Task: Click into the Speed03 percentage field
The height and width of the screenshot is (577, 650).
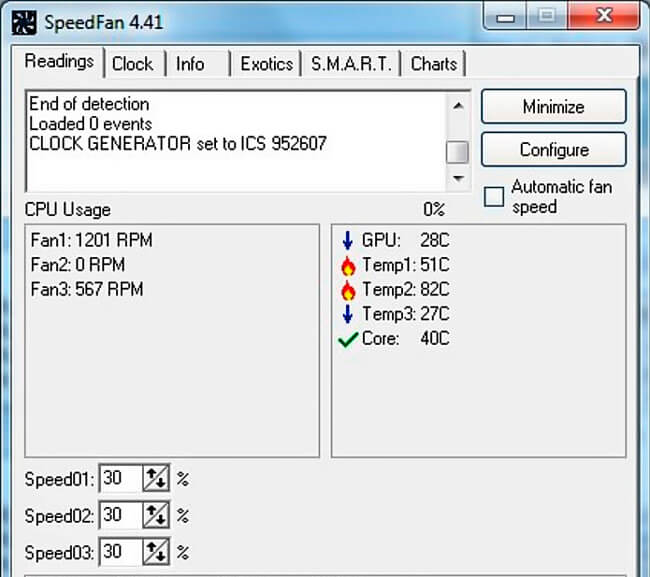Action: pos(121,552)
